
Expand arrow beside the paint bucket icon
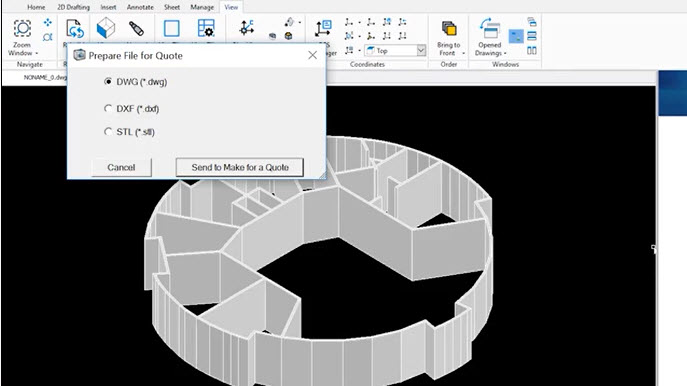[x=300, y=22]
